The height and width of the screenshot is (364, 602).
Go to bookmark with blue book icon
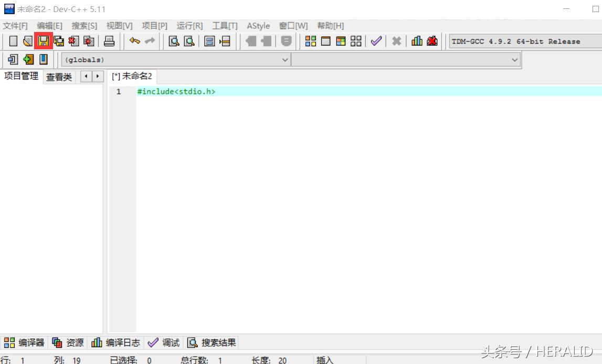(x=44, y=59)
